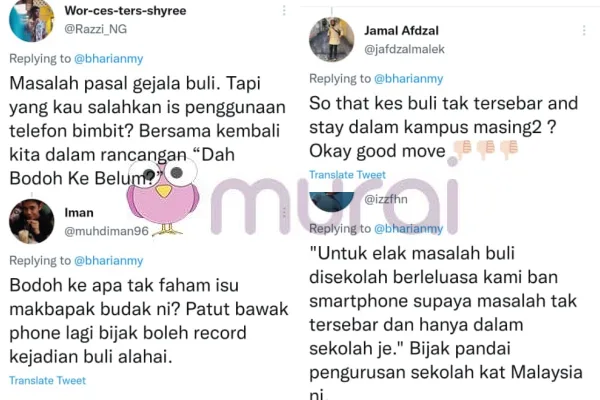Image resolution: width=600 pixels, height=400 pixels.
Task: Open more options on Jamal Afdzal's tweet
Action: [x=584, y=30]
